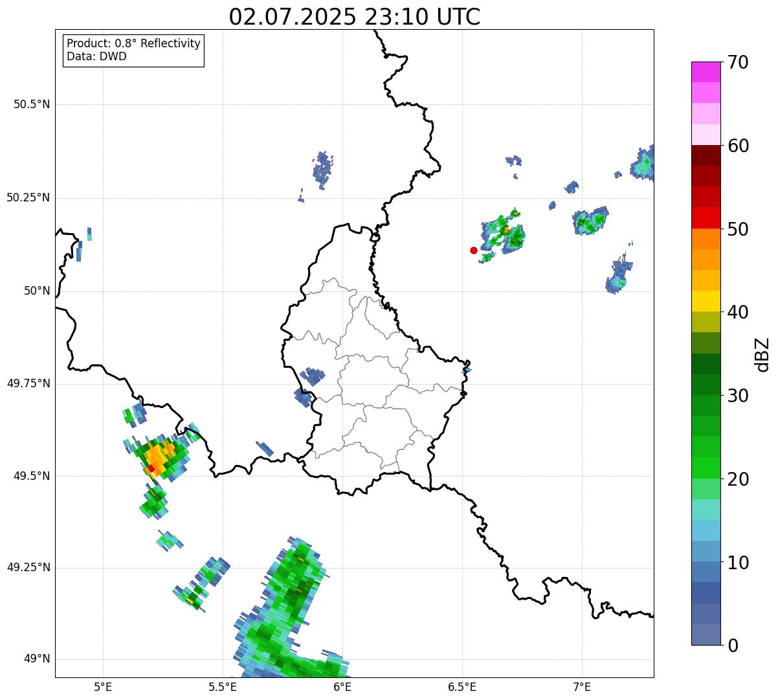
Task: Click the 6.5°E longitude label
Action: click(462, 686)
